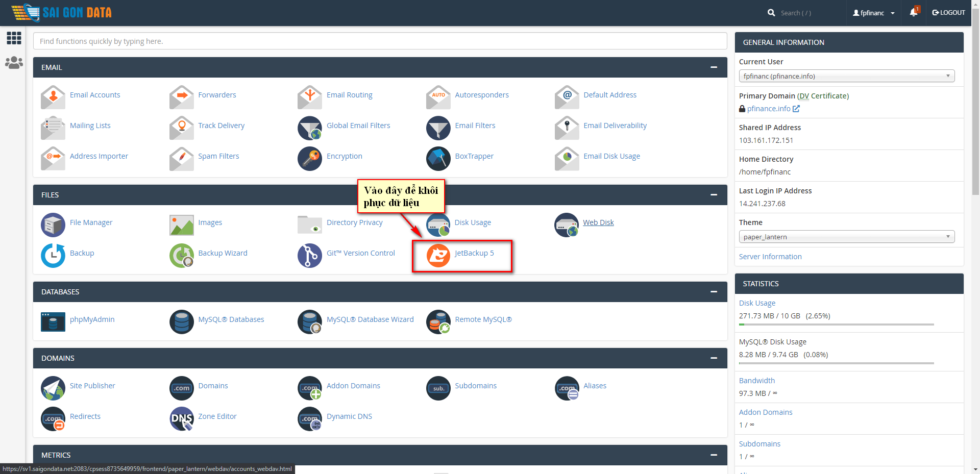Screen dimensions: 980x474
Task: Open the Backup clock icon
Action: (x=53, y=255)
